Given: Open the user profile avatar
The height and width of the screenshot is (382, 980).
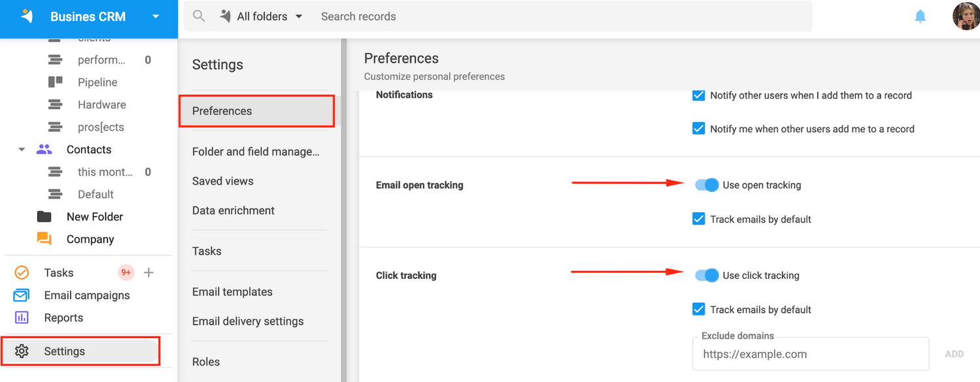Looking at the screenshot, I should (965, 16).
